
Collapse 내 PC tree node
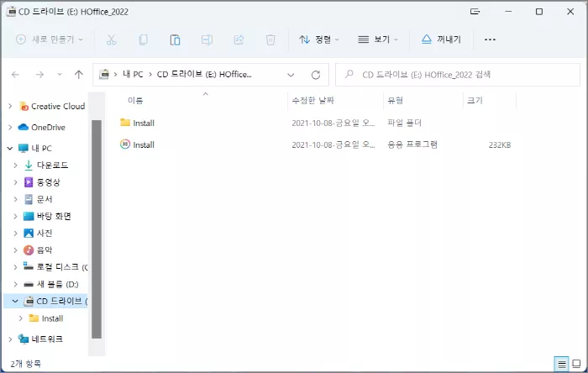pyautogui.click(x=10, y=149)
